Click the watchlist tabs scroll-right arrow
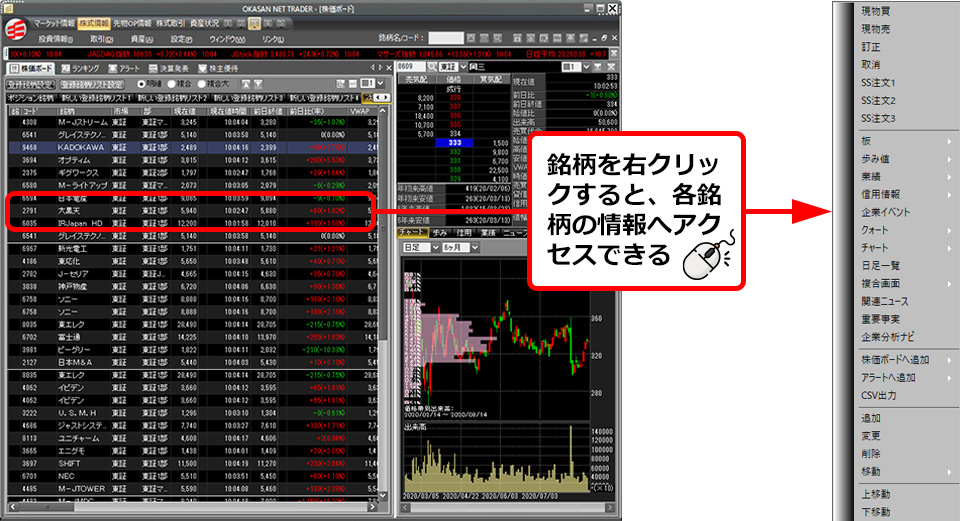This screenshot has height=521, width=960. (385, 97)
